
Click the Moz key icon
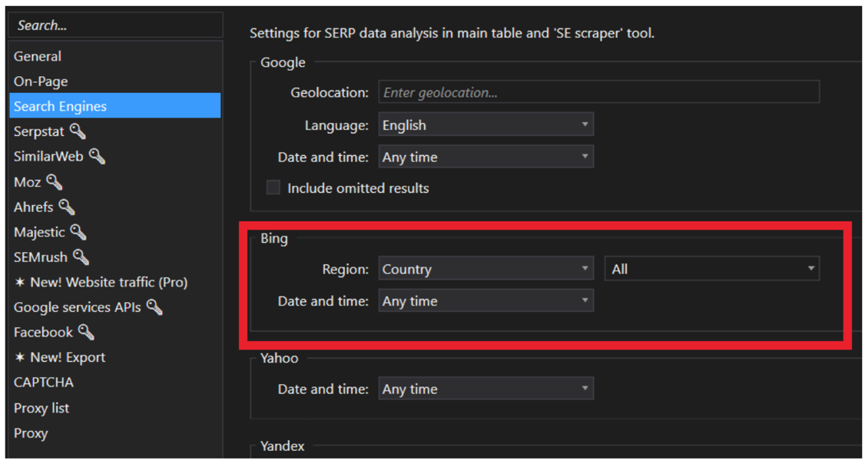pos(55,181)
